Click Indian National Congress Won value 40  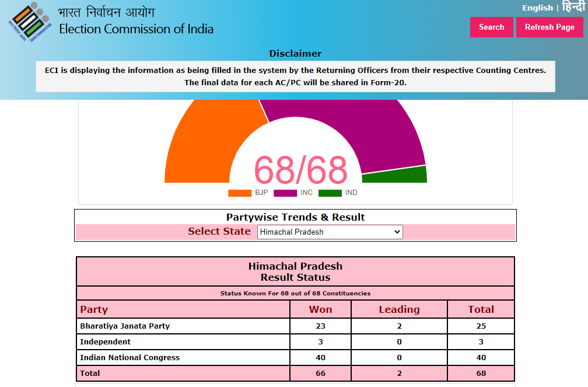320,357
